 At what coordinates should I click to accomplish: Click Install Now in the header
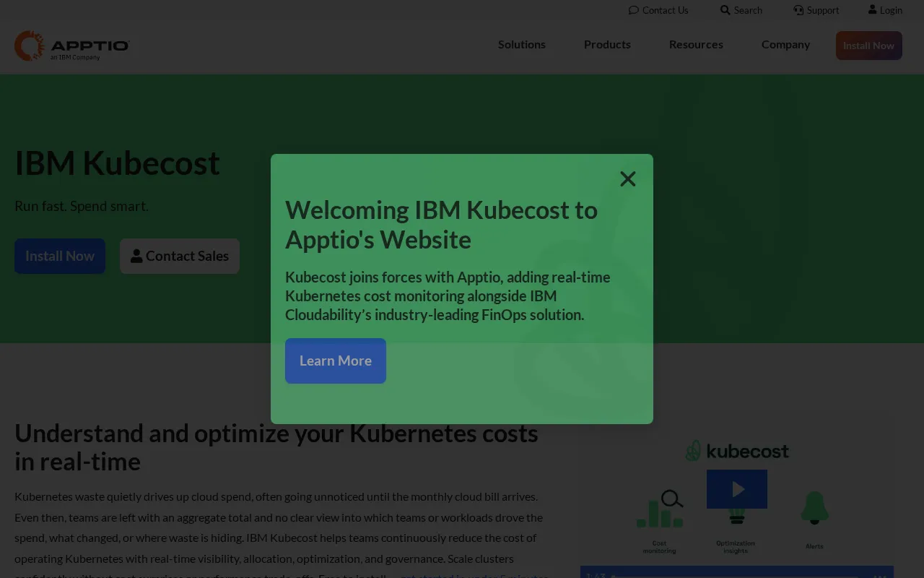tap(869, 46)
